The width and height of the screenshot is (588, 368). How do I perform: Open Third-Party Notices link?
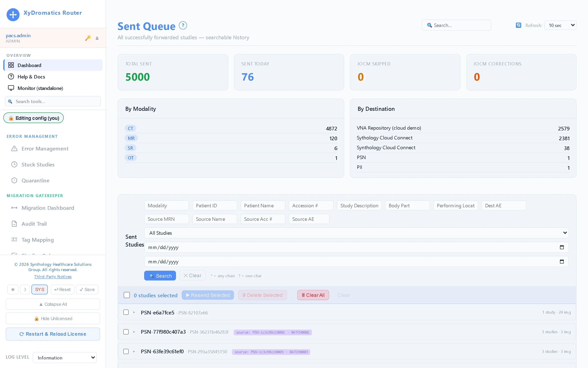(x=53, y=276)
